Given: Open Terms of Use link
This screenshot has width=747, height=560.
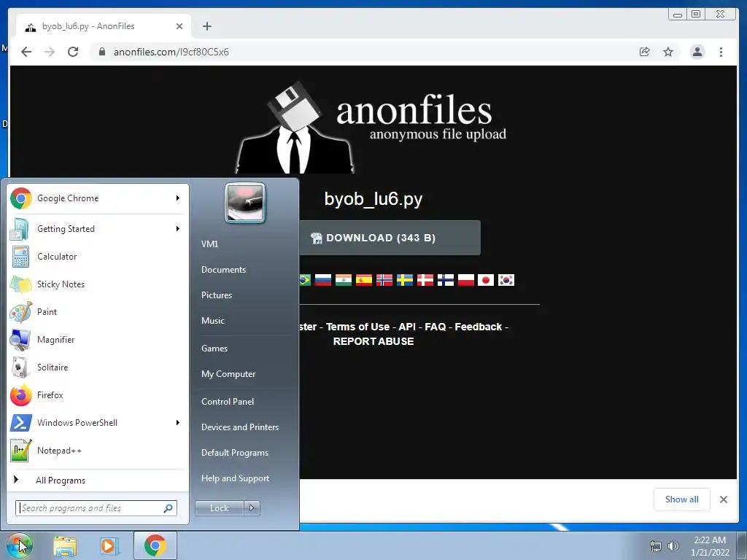Looking at the screenshot, I should (357, 327).
